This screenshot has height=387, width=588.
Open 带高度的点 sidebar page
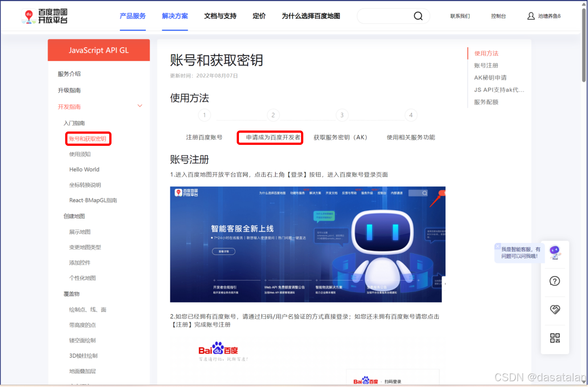tap(82, 325)
